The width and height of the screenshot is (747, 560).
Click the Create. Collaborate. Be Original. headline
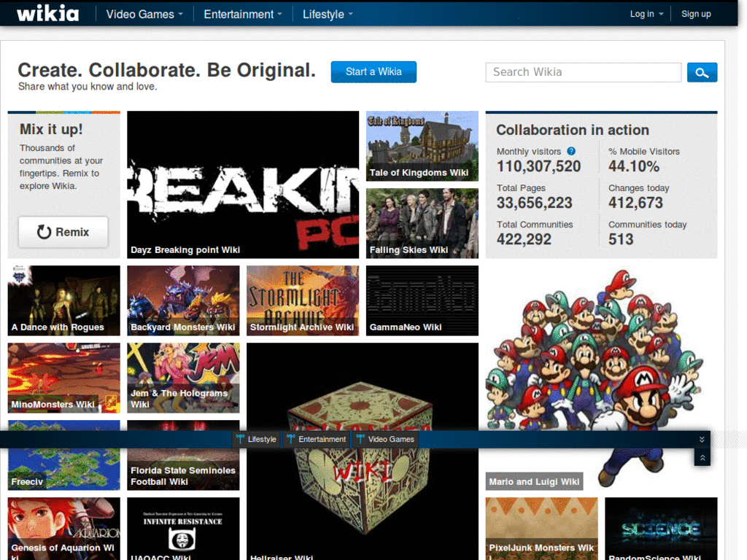(x=167, y=70)
